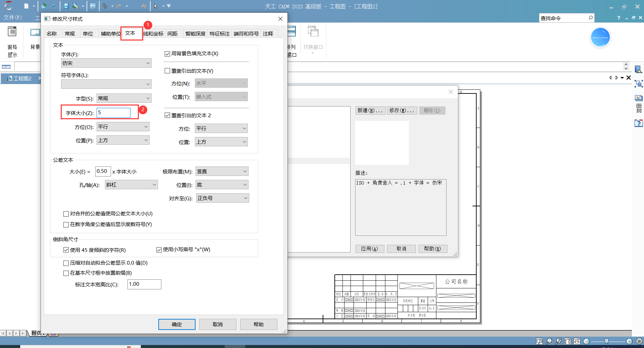Click the 新建(N)... button
644x348 pixels.
pyautogui.click(x=370, y=111)
